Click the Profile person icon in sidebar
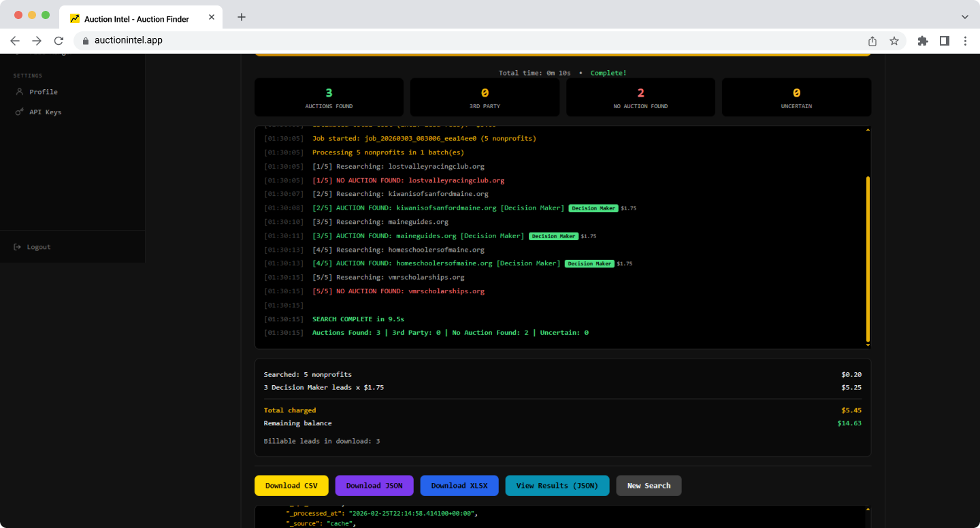The image size is (980, 528). click(19, 92)
